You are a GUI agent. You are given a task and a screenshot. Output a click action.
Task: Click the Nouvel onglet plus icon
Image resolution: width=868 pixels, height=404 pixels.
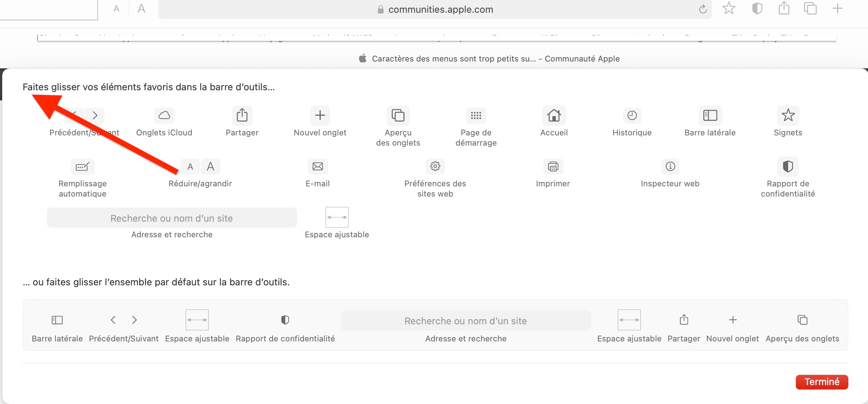320,115
